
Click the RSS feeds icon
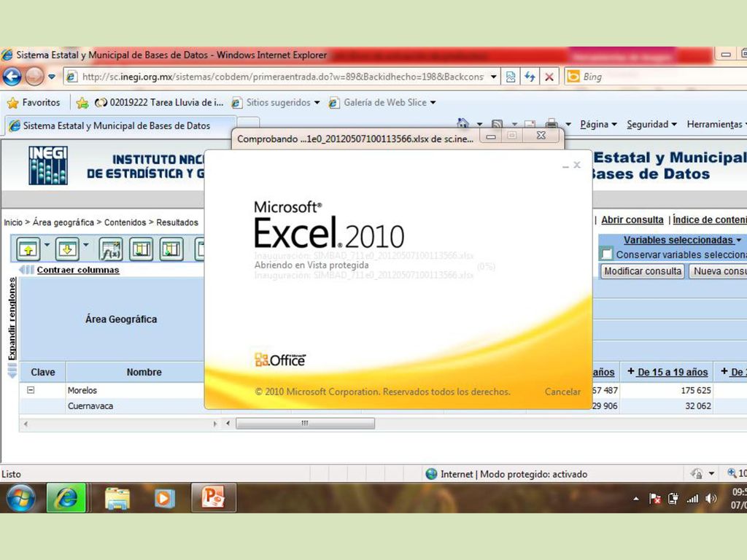pyautogui.click(x=497, y=124)
